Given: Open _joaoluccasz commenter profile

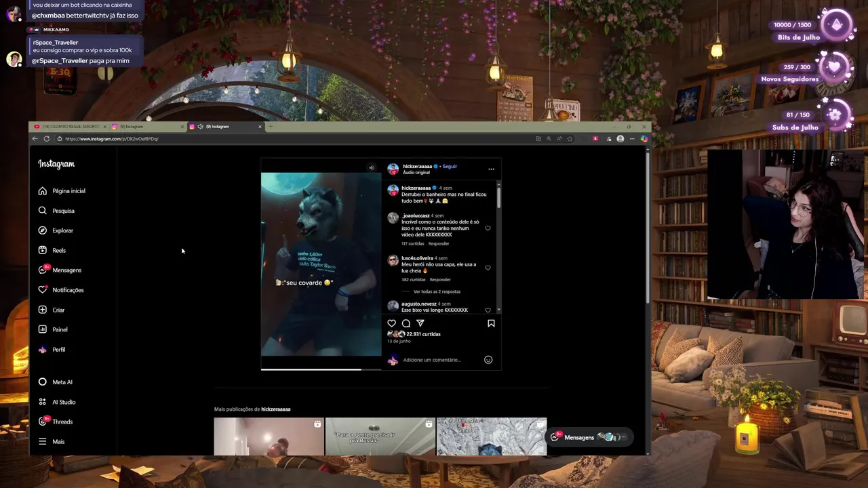Looking at the screenshot, I should click(416, 216).
